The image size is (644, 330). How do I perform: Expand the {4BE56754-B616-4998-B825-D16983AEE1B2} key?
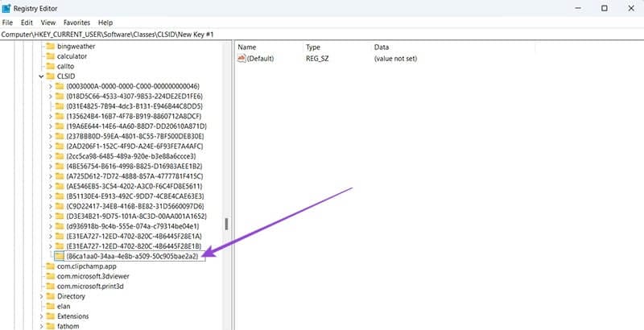click(50, 167)
